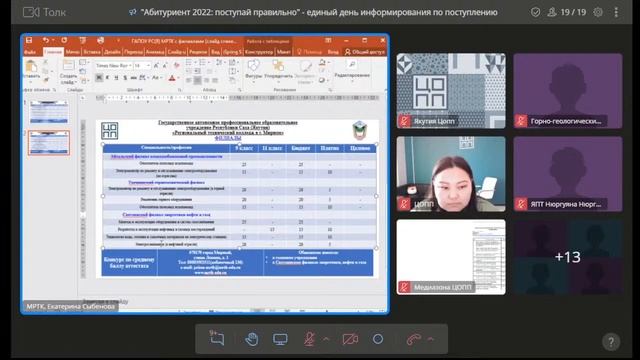Switch to the Дизайн ribbon tab

click(x=112, y=52)
